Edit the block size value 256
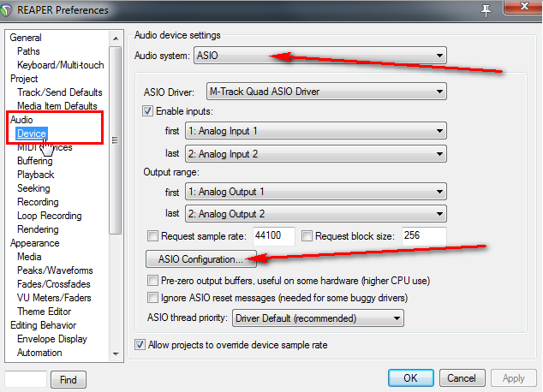 tap(424, 236)
